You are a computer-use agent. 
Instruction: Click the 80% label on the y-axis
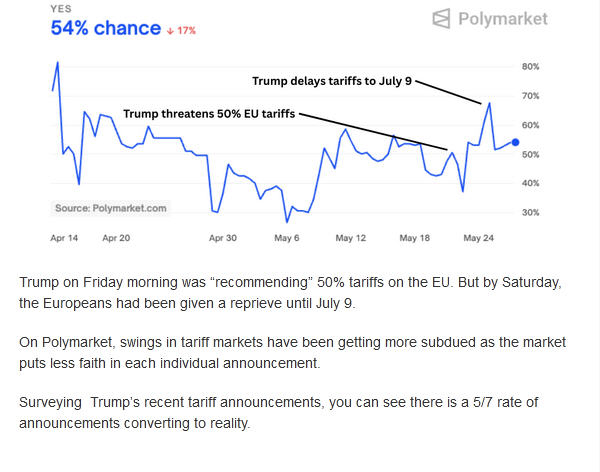[530, 66]
